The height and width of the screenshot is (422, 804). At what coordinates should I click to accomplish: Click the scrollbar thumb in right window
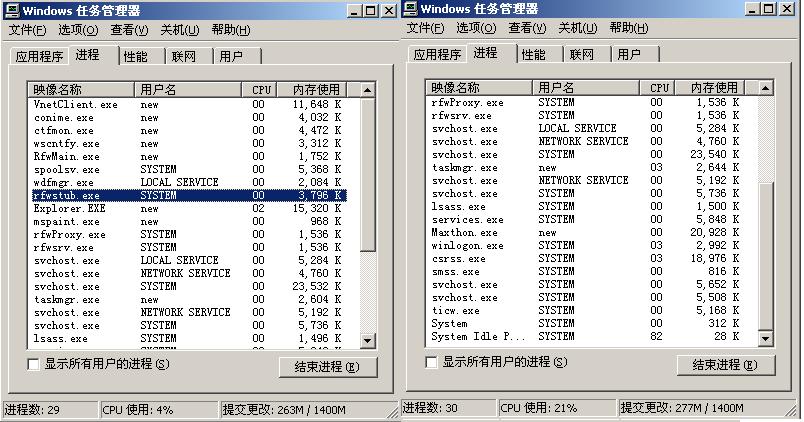[765, 256]
